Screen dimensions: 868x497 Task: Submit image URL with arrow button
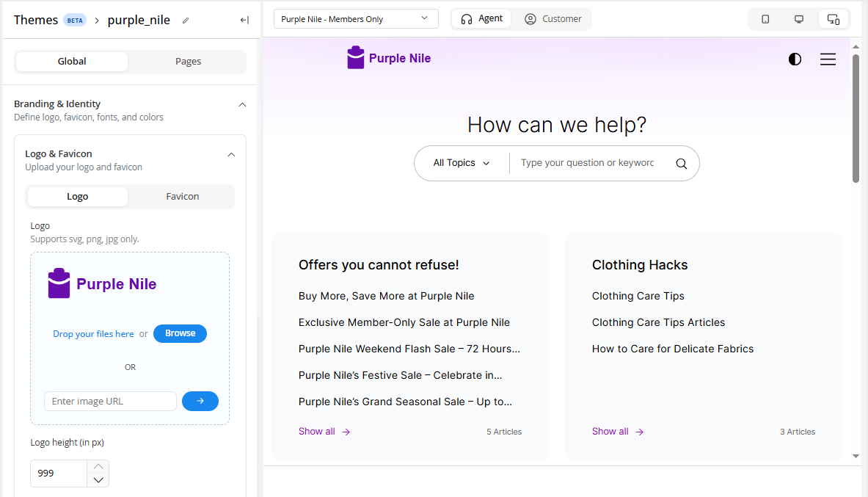point(200,401)
